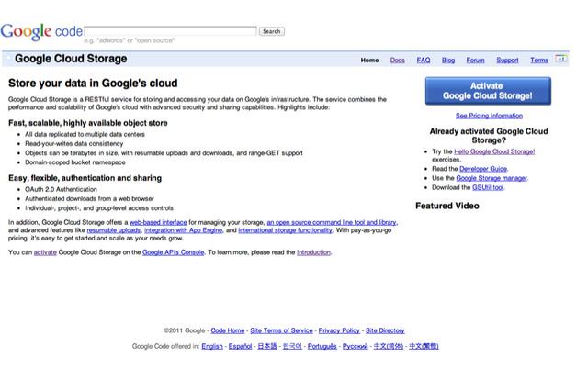Screen dimensions: 588x391
Task: Open international storage functionality link
Action: [x=285, y=230]
